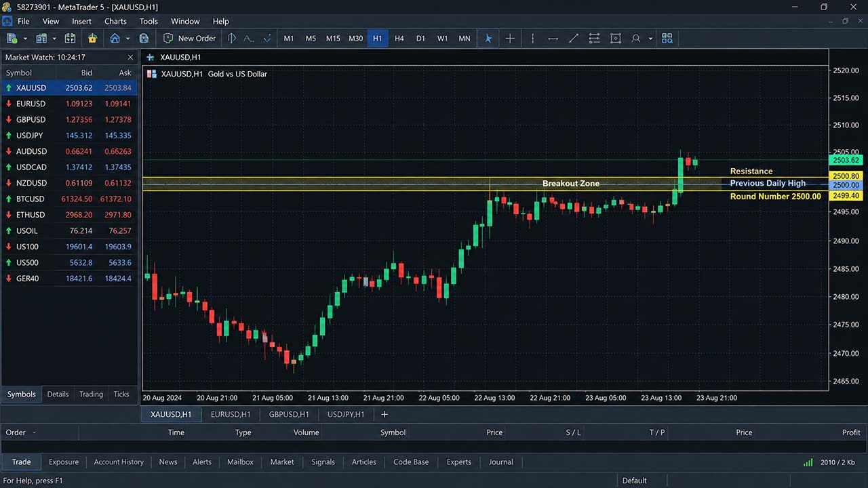Viewport: 868px width, 488px height.
Task: Select the crosshair tool
Action: click(x=510, y=39)
